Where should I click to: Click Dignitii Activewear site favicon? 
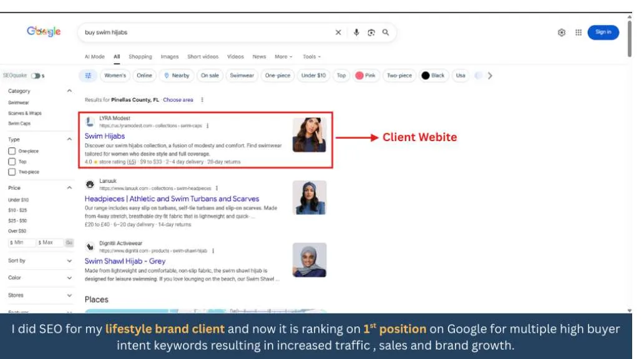tap(90, 247)
